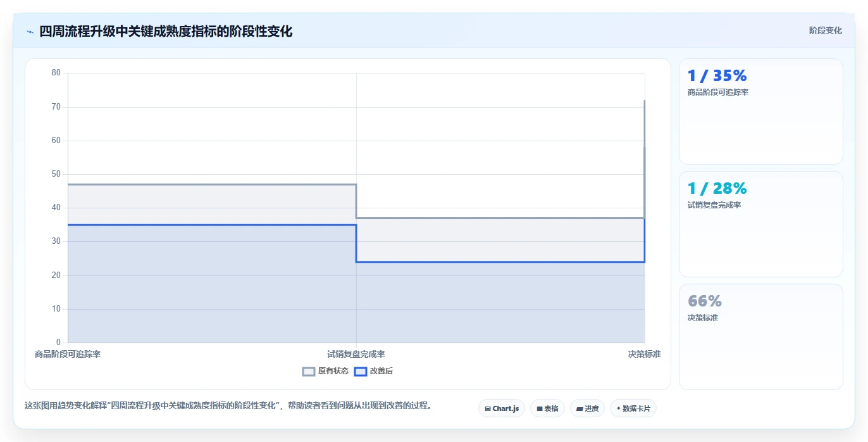
Task: Click the 商品阶段可追踪率 card caption
Action: (718, 92)
